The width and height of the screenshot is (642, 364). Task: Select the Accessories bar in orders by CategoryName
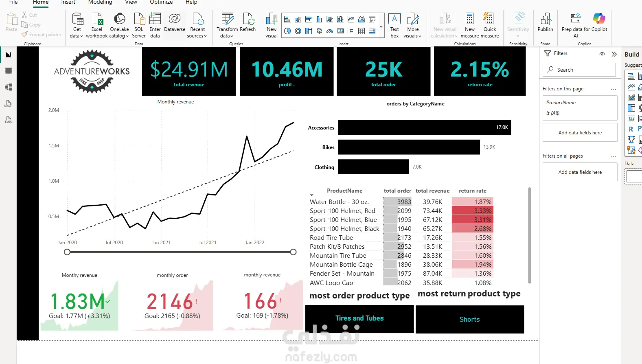pos(424,127)
